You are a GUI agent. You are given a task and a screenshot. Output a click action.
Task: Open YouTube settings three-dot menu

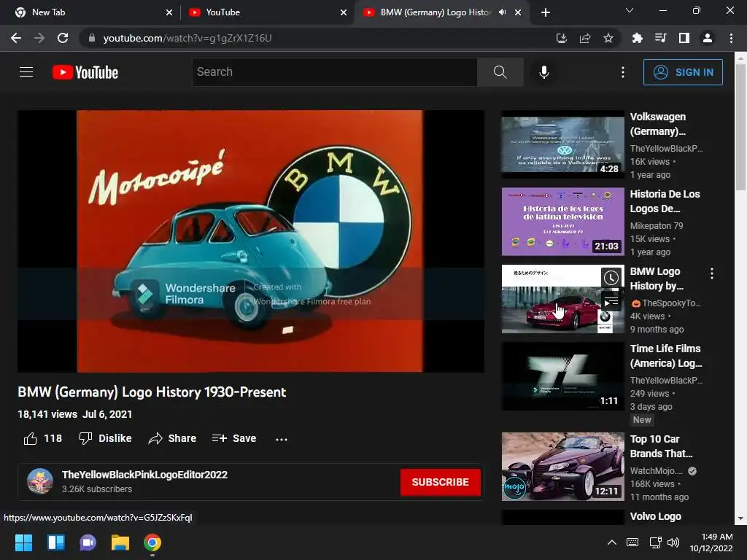623,72
